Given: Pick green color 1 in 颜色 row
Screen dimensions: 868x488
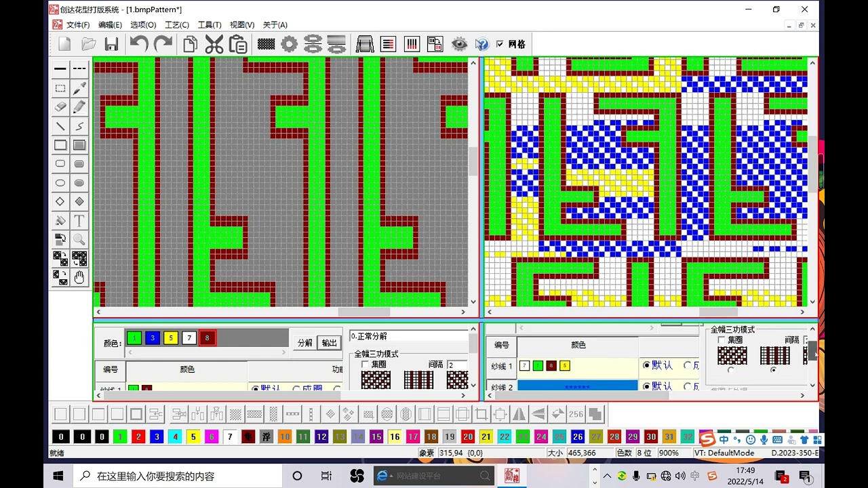Looking at the screenshot, I should pyautogui.click(x=134, y=338).
